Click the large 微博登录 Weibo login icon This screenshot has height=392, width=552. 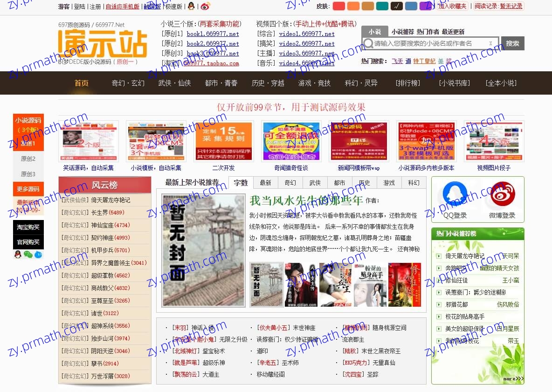click(502, 194)
